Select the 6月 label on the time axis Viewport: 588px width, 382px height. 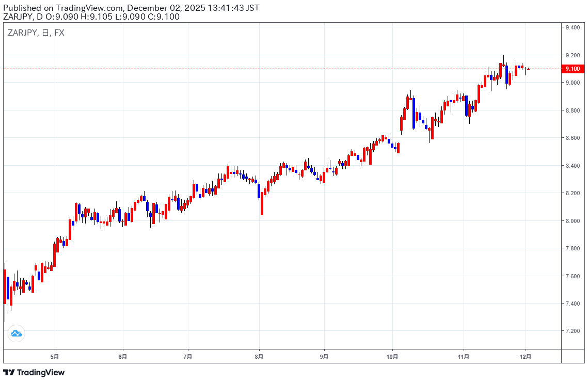(122, 356)
